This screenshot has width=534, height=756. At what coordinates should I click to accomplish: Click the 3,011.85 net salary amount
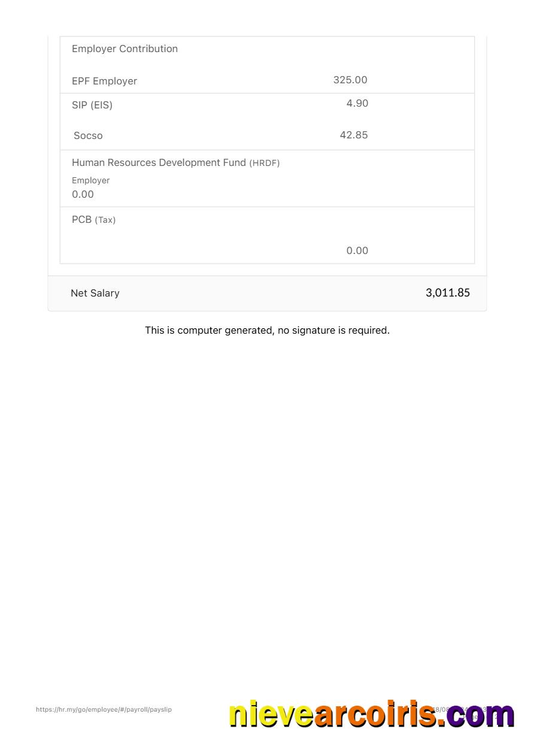coord(447,293)
